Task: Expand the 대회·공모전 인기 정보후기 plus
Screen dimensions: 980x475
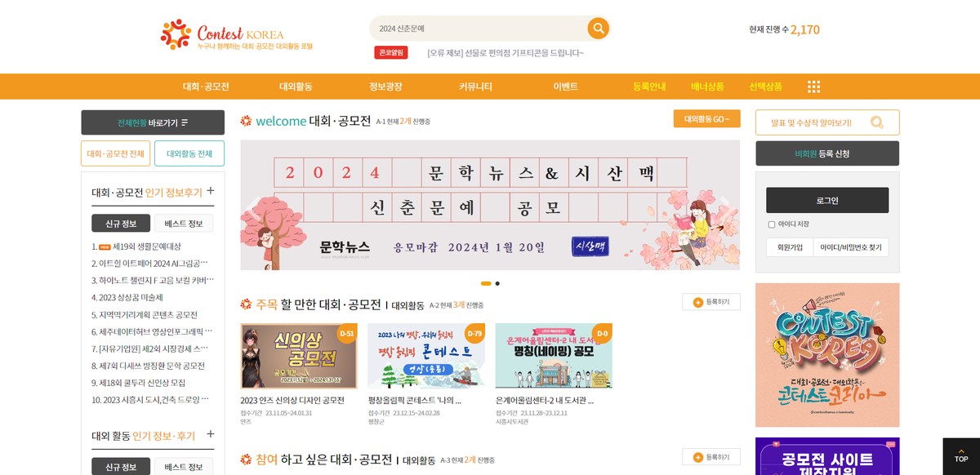Action: pos(211,191)
